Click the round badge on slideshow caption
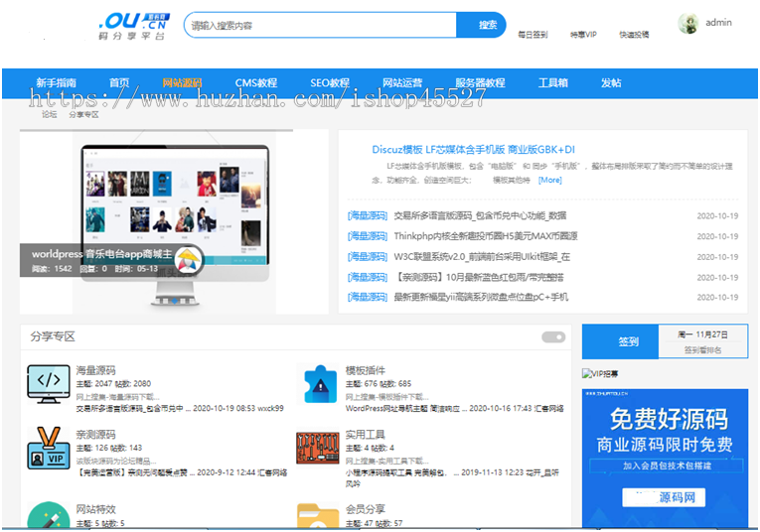This screenshot has height=532, width=760. point(189,260)
